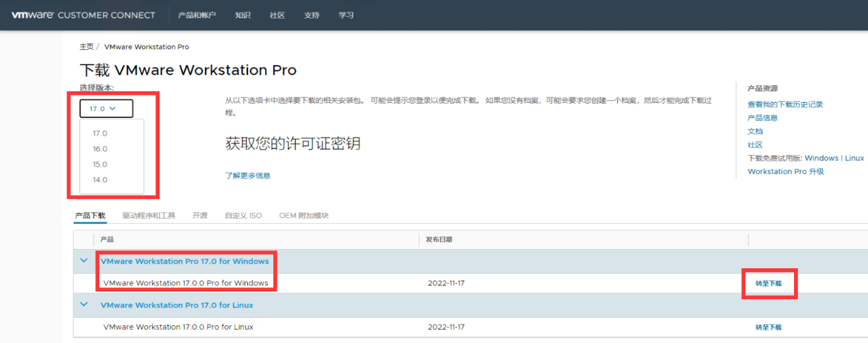868x343 pixels.
Task: Click Linux free trial download link
Action: coord(854,158)
